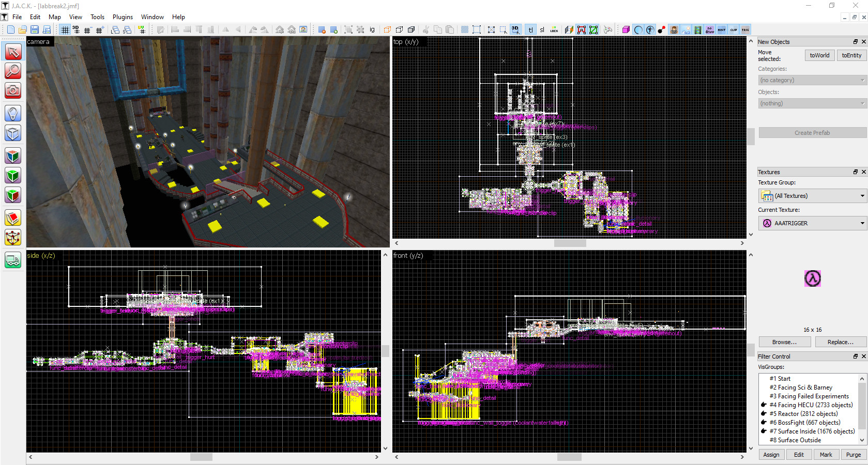868x465 pixels.
Task: Open the Map menu
Action: point(54,17)
